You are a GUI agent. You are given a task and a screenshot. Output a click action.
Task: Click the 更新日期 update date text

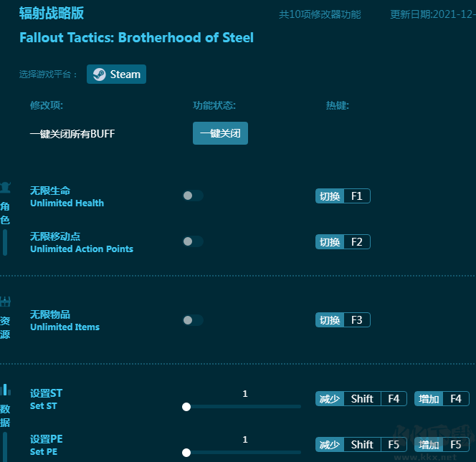[432, 14]
